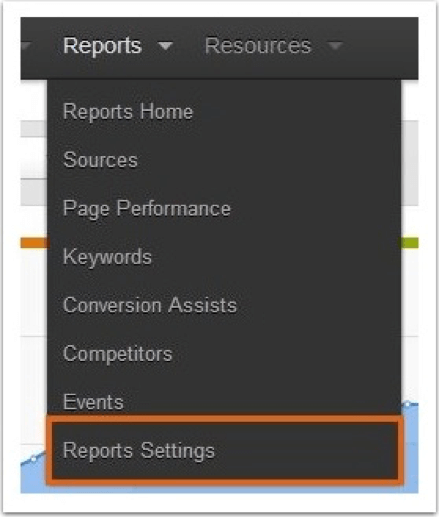The image size is (439, 517).
Task: Open the Page Performance report
Action: pyautogui.click(x=147, y=209)
